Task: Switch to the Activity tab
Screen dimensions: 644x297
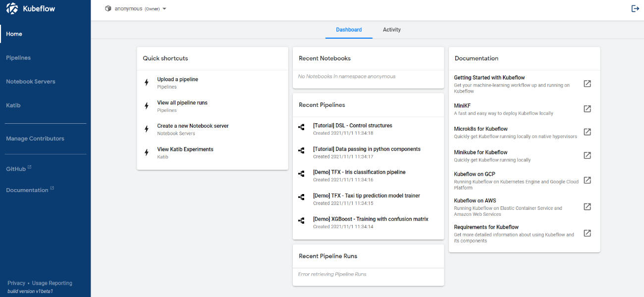Action: (391, 30)
